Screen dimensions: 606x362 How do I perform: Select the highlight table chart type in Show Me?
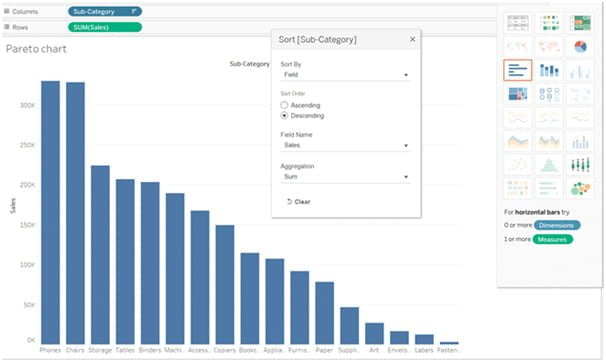(580, 23)
